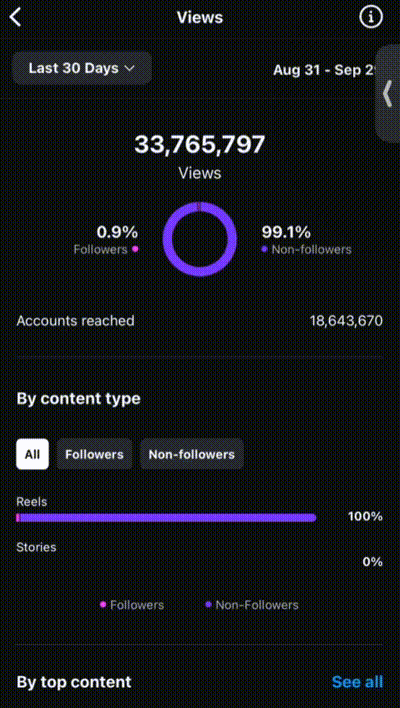The image size is (400, 708).
Task: Expand the side panel handle arrow
Action: 387,94
